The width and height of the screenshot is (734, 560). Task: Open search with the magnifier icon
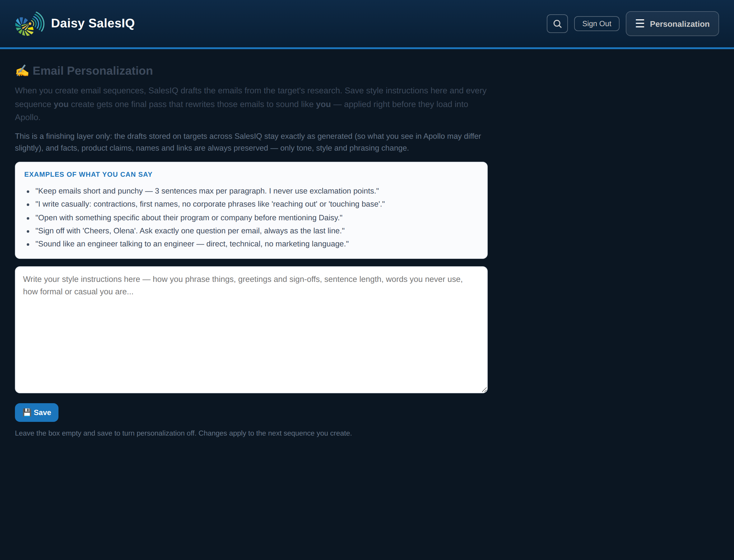pyautogui.click(x=557, y=24)
